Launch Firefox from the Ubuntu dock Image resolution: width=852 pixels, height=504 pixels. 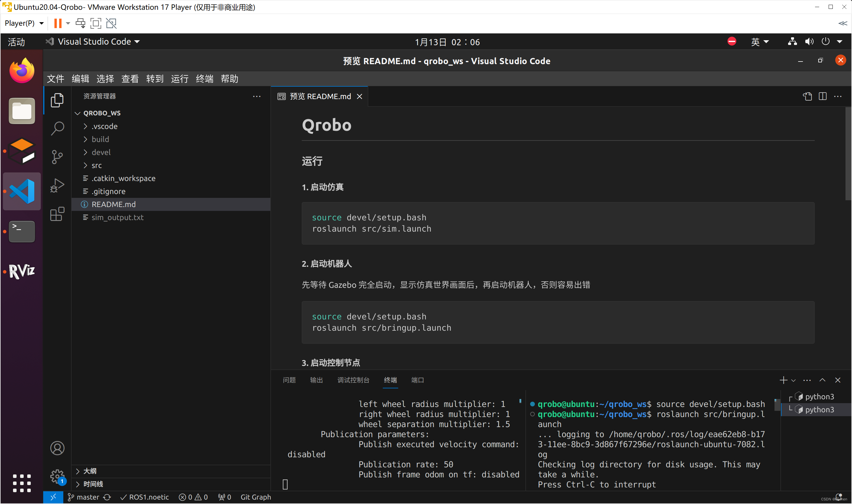(22, 70)
